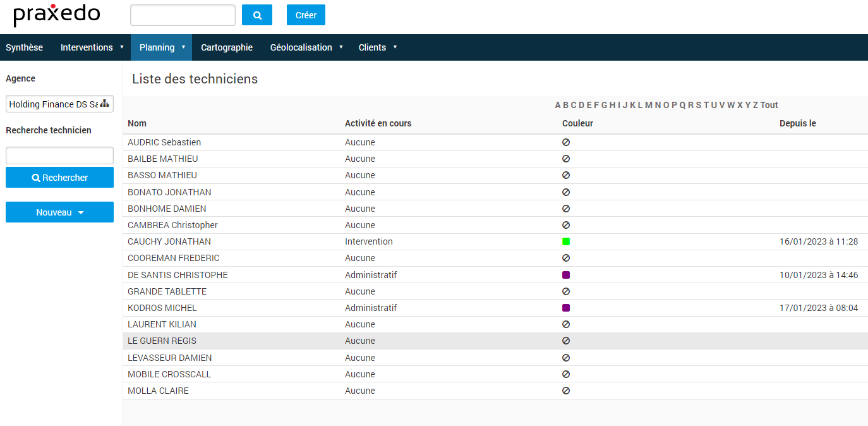Click no-color icon for BONATO JONATHAN
The height and width of the screenshot is (426, 868).
(566, 192)
